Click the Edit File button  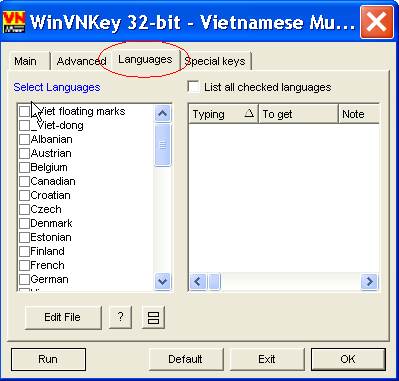point(63,317)
